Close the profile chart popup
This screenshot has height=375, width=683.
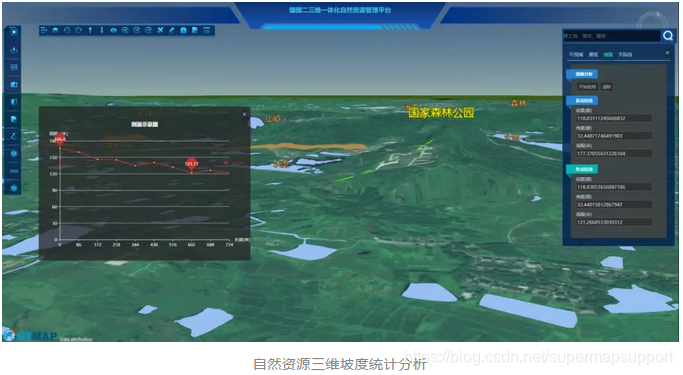click(244, 115)
